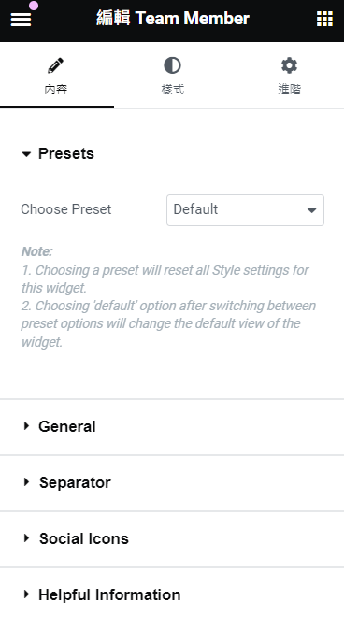This screenshot has height=644, width=344.
Task: Switch to the 內容 tab label
Action: click(55, 89)
